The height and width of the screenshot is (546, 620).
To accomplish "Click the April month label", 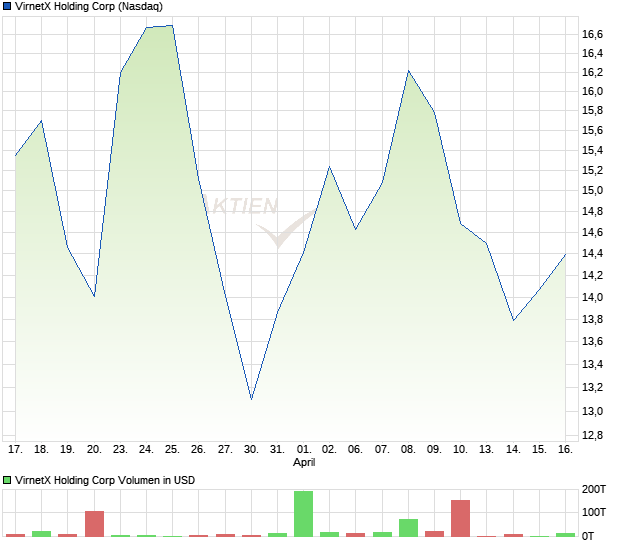I will tap(304, 462).
